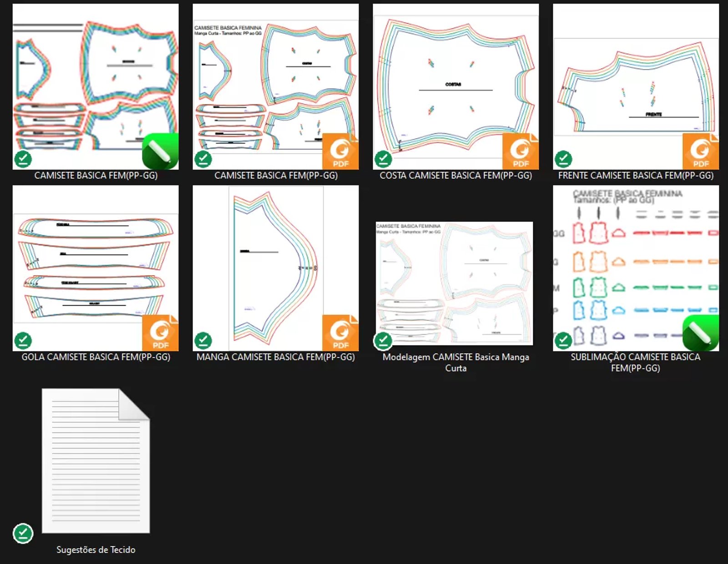This screenshot has width=728, height=564.
Task: Click the green CorelDRAW badge on SUBLIMAÇÃO file
Action: (700, 333)
